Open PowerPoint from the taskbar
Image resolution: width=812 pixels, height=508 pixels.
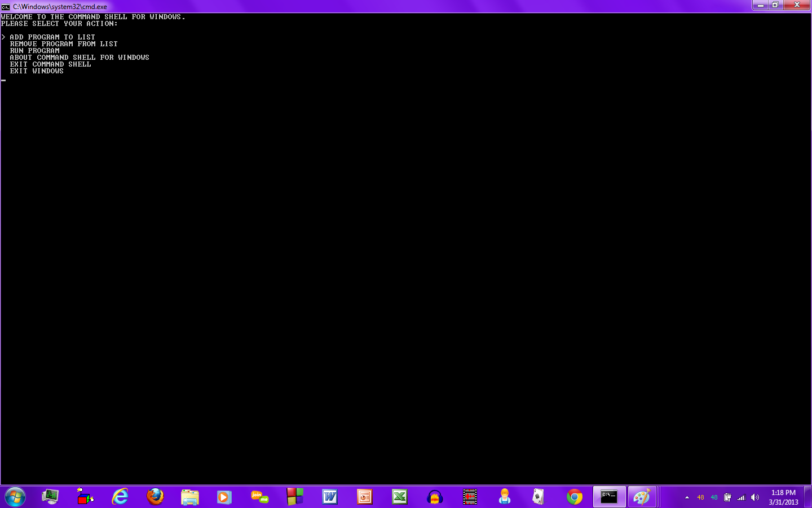click(x=365, y=497)
